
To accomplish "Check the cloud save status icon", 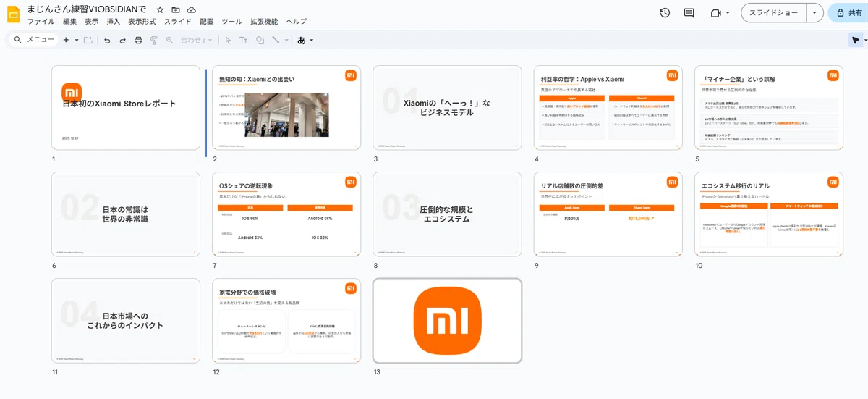I will (192, 9).
